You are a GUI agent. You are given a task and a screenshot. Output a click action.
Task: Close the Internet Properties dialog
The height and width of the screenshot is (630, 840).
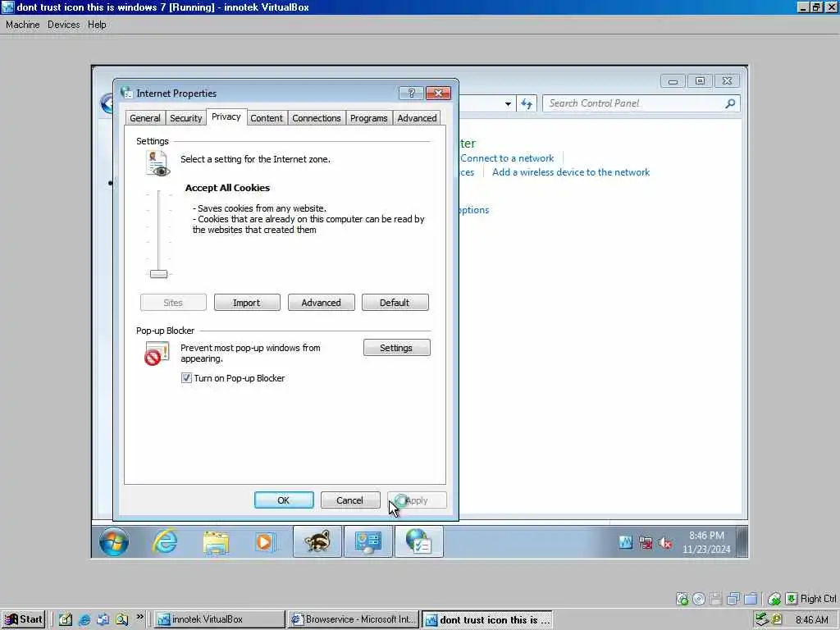(x=438, y=94)
